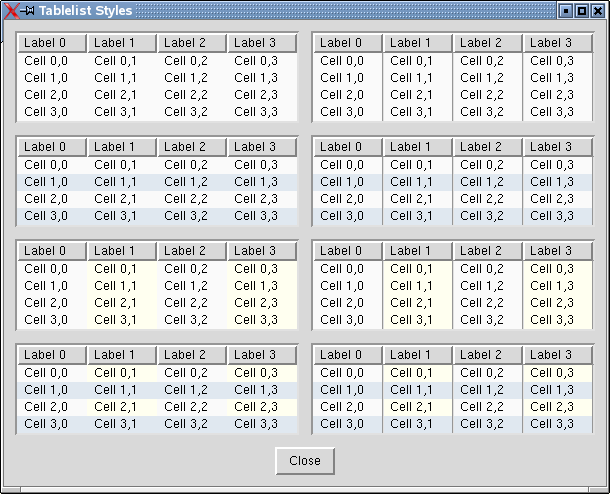Select Cell 1,3 in the bottom-right table
Viewport: 610px width, 494px height.
(x=552, y=390)
